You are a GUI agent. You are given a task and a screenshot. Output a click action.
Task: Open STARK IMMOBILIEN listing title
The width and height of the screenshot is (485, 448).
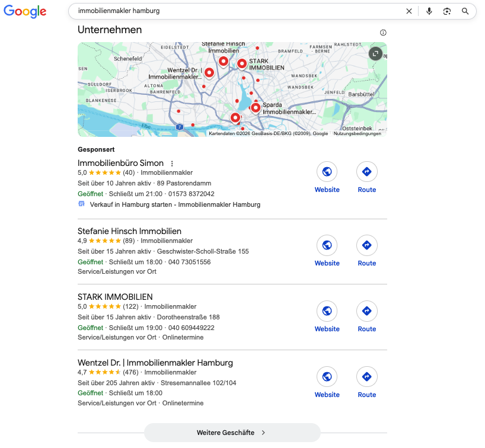pos(115,297)
